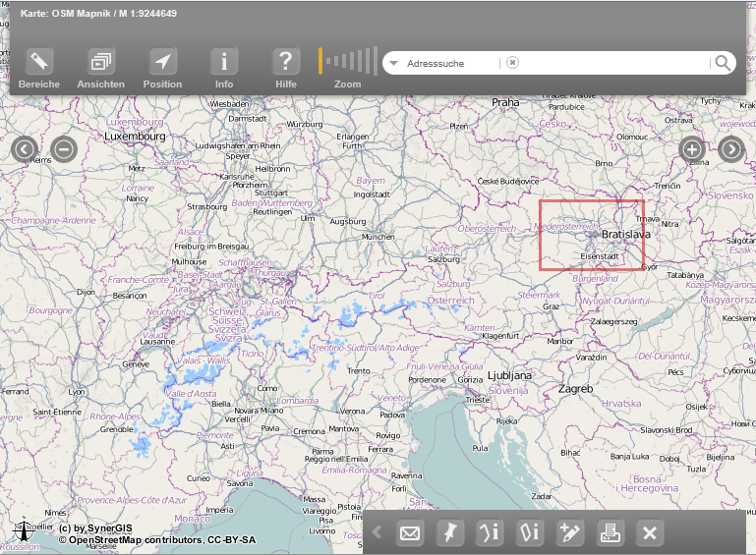Select the line info tool
The height and width of the screenshot is (555, 756).
pos(490,533)
